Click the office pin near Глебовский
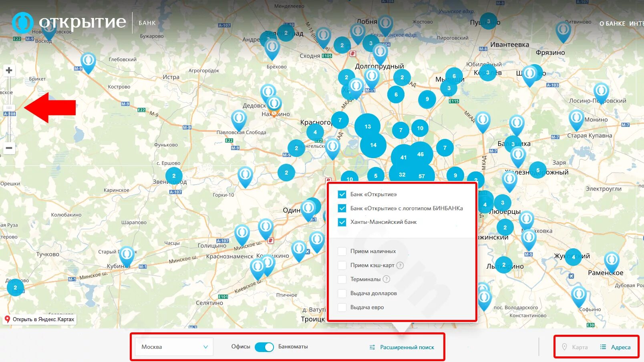 (x=88, y=62)
